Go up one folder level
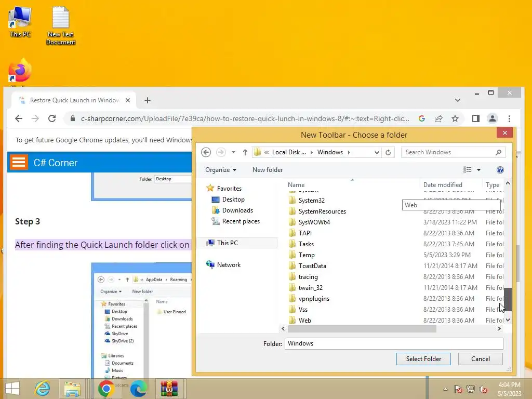 [245, 152]
